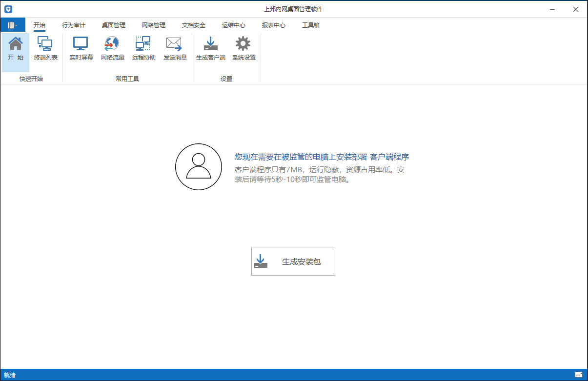588x381 pixels.
Task: Open 发送消息 send message tool
Action: pyautogui.click(x=175, y=49)
